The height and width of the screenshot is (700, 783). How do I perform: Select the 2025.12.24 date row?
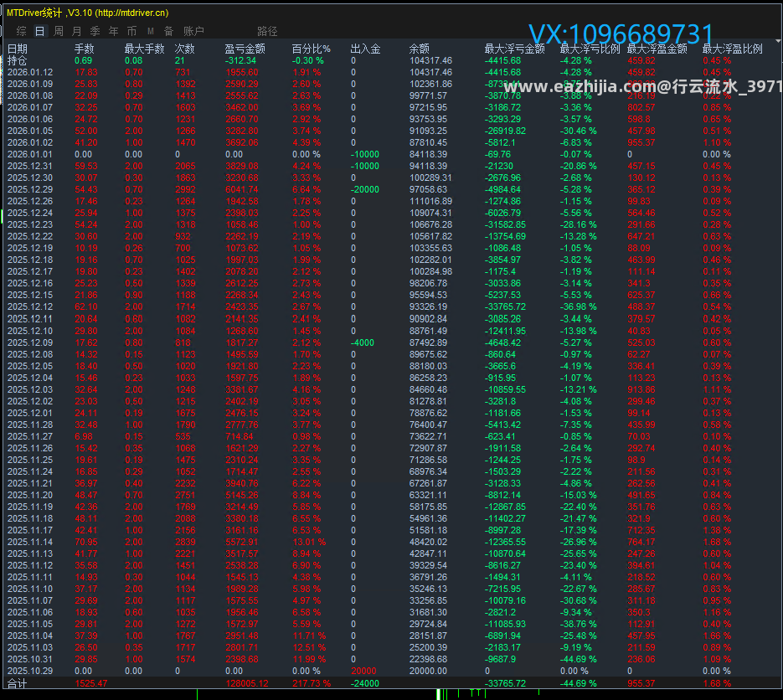[x=30, y=213]
